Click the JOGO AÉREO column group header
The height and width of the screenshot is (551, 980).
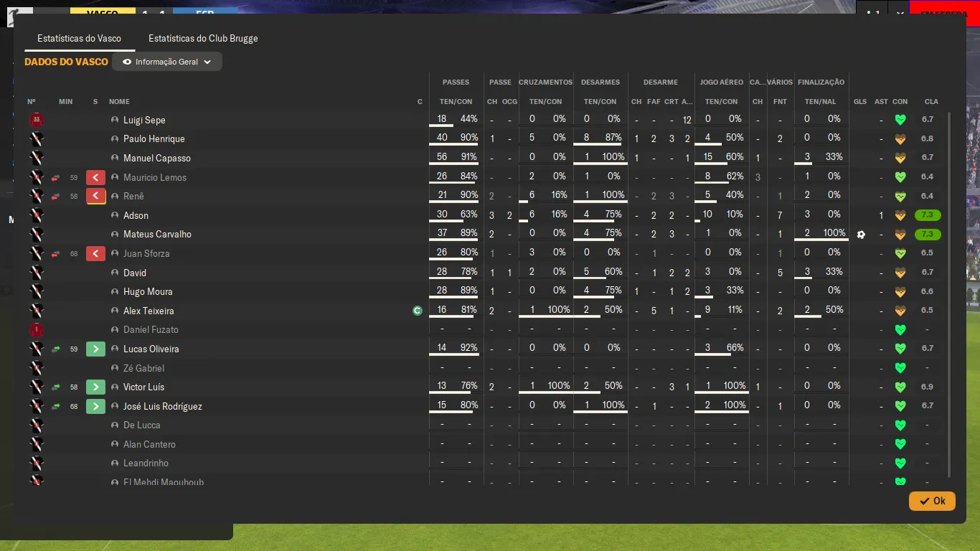point(722,83)
